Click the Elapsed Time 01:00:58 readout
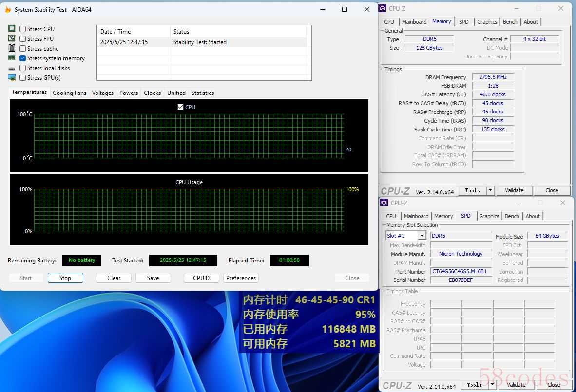 point(289,260)
